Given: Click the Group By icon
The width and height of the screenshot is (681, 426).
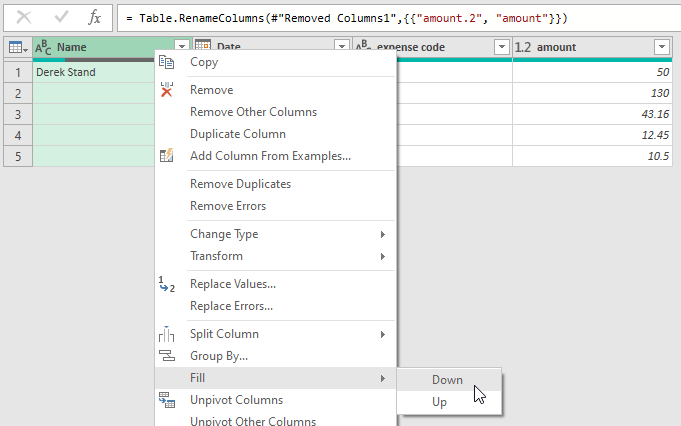Looking at the screenshot, I should (167, 356).
